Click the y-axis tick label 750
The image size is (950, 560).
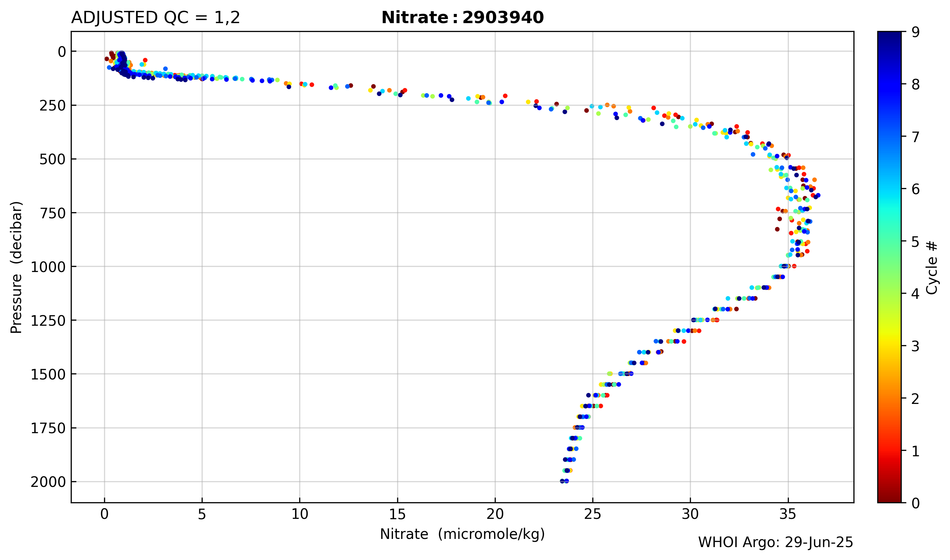53,214
